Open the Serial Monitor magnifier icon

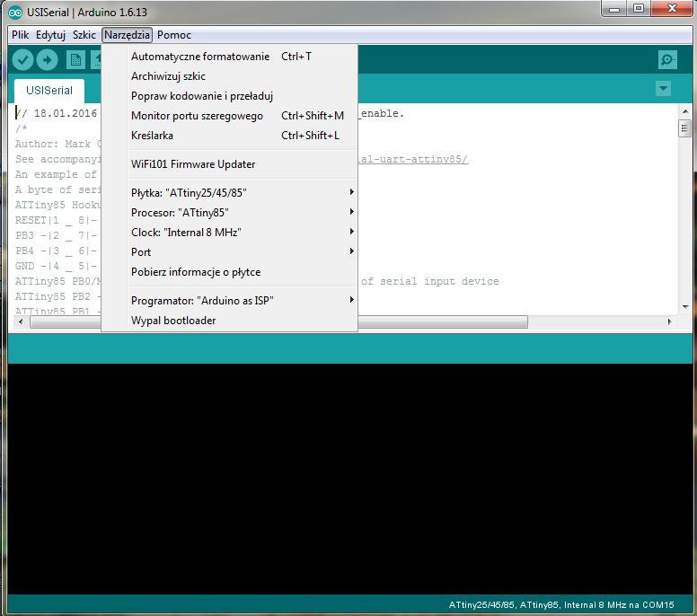[x=667, y=59]
